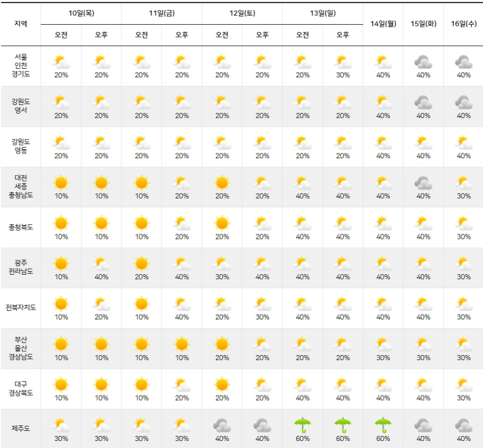Image resolution: width=483 pixels, height=448 pixels.
Task: Click Seoul's 30% value for the 13th afternoon
Action: coord(343,75)
